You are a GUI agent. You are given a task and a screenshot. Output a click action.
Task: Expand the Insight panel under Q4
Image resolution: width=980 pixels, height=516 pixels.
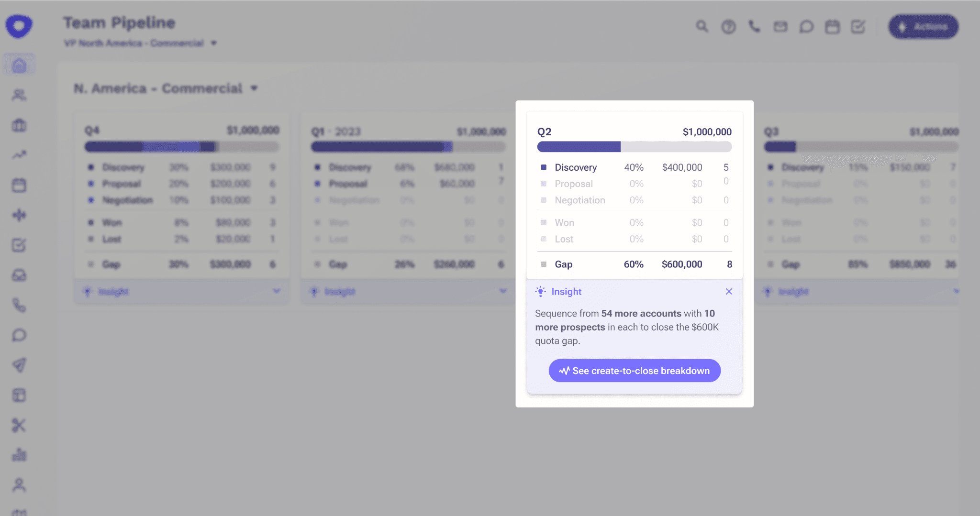tap(276, 291)
